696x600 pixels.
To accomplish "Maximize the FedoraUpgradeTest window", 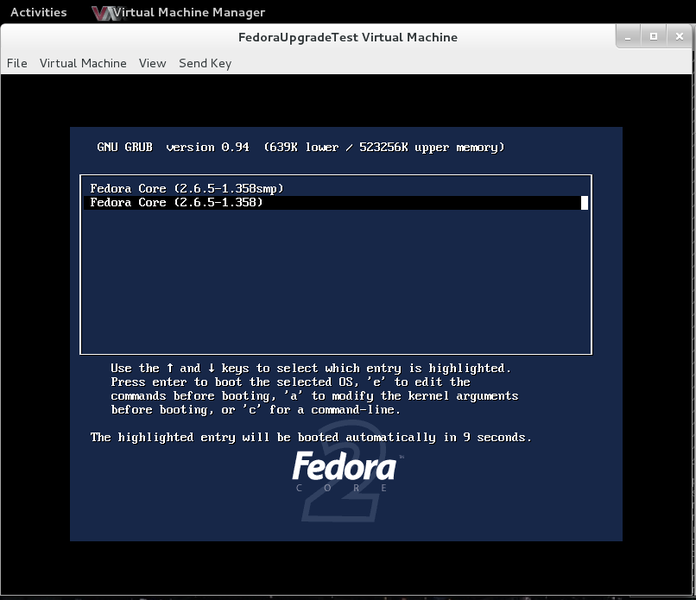I will pos(653,37).
